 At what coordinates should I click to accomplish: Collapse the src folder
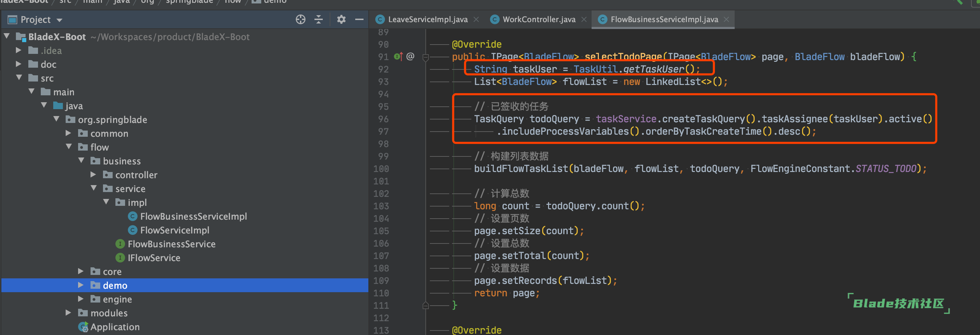pos(19,78)
